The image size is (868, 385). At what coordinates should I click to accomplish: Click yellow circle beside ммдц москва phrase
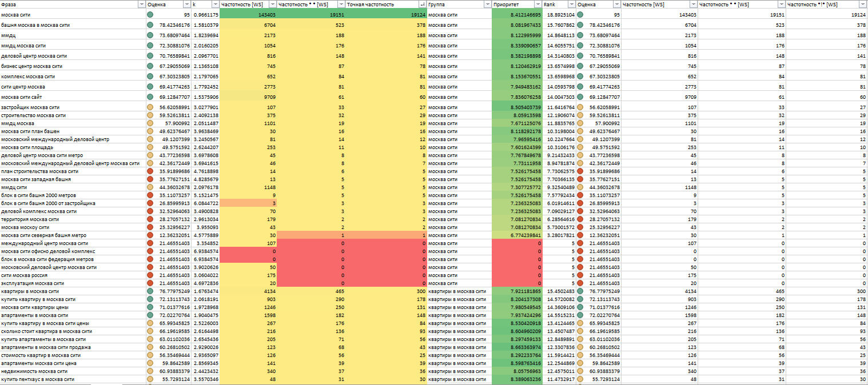(x=150, y=123)
